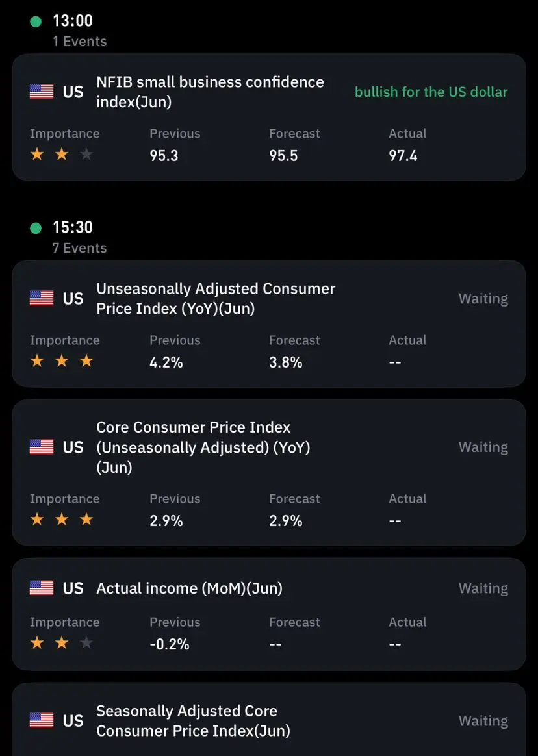Viewport: 538px width, 756px height.
Task: Click the green dot beside 15:30
Action: (36, 227)
